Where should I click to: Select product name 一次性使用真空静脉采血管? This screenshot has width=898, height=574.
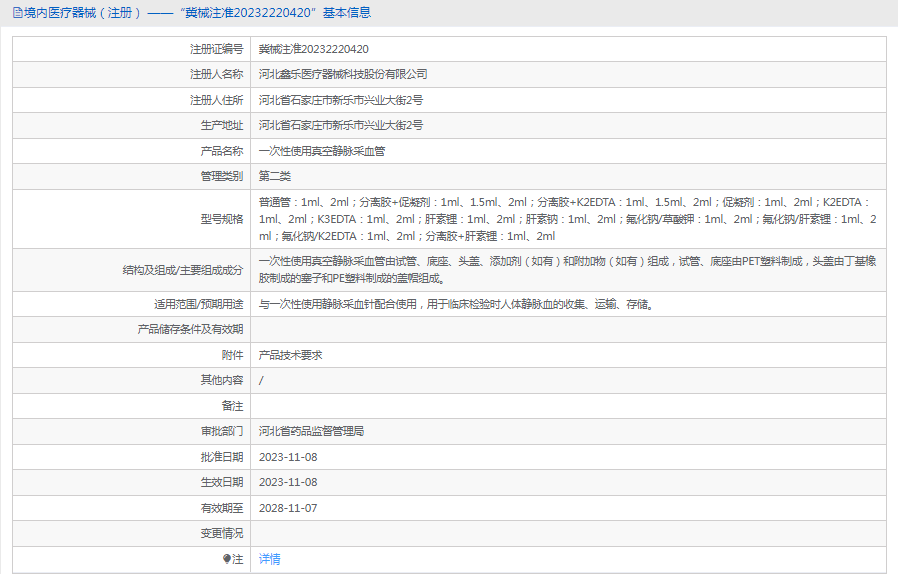(322, 151)
